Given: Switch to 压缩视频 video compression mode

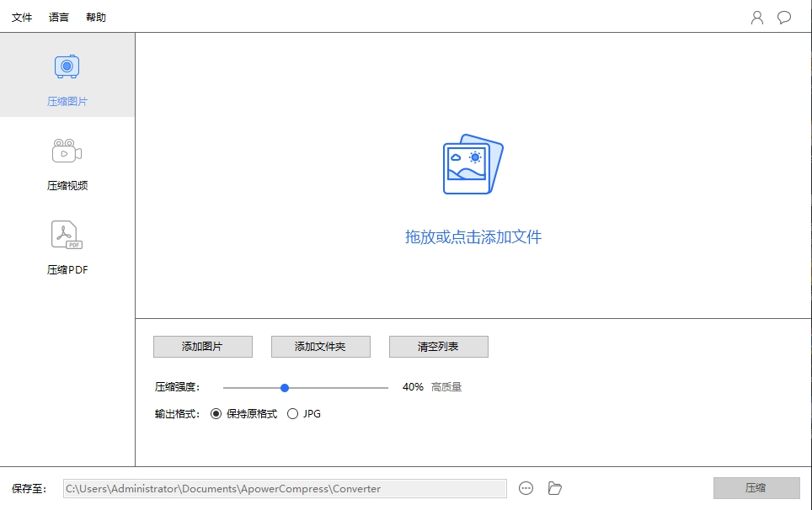Looking at the screenshot, I should (x=66, y=153).
